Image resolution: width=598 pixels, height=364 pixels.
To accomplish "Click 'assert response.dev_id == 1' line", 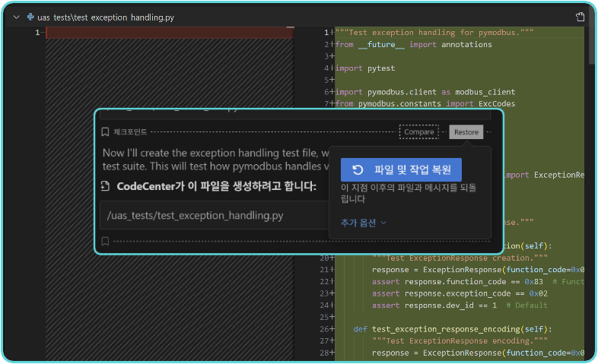I will click(x=434, y=305).
